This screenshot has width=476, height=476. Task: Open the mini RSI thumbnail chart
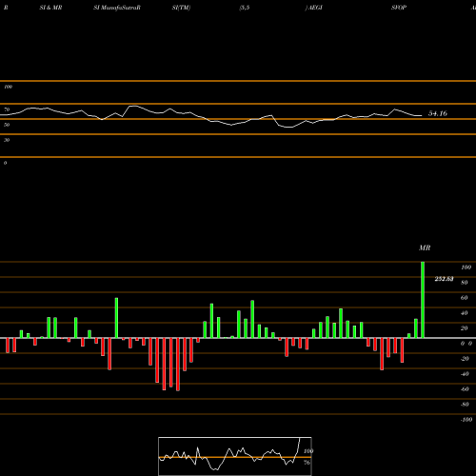tap(235, 456)
